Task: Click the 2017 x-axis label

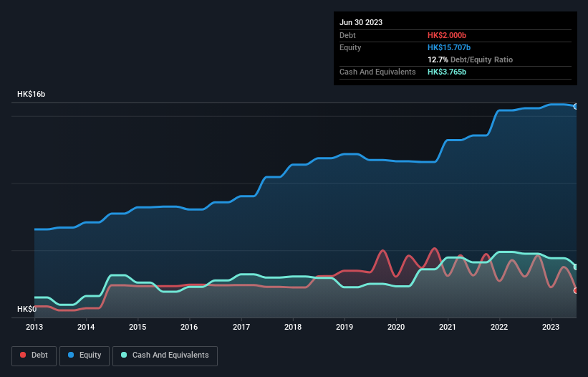Action: (x=241, y=327)
